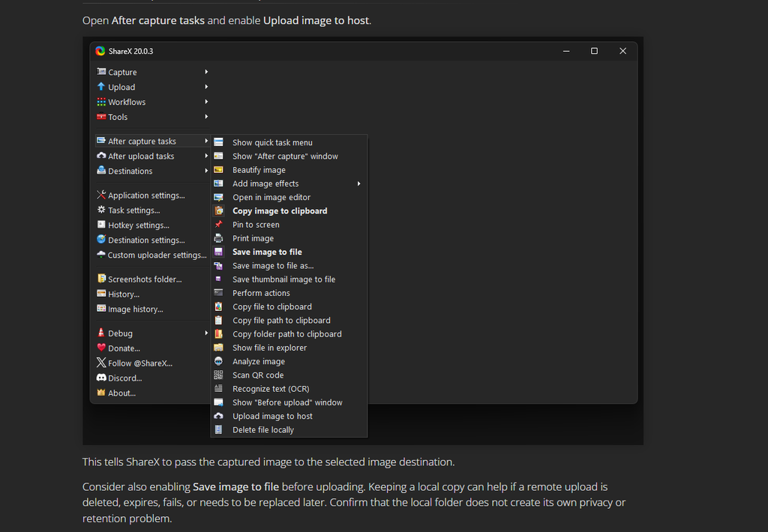
Task: Click the Discord logo icon
Action: click(101, 378)
